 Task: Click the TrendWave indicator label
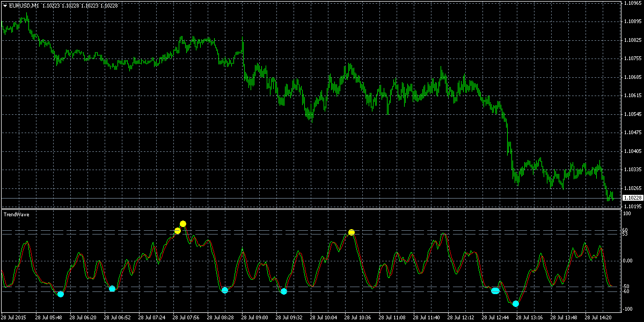coord(17,214)
